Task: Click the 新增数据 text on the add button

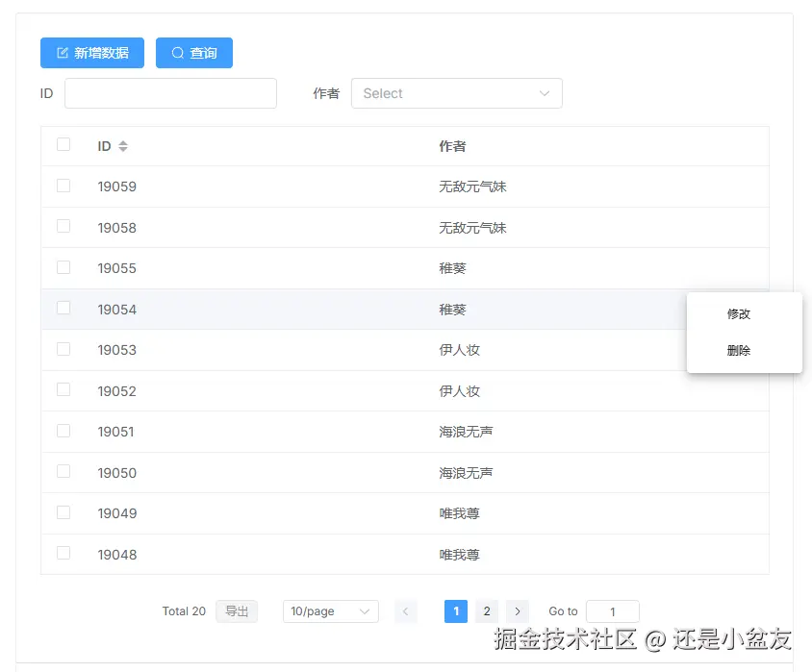Action: coord(102,53)
